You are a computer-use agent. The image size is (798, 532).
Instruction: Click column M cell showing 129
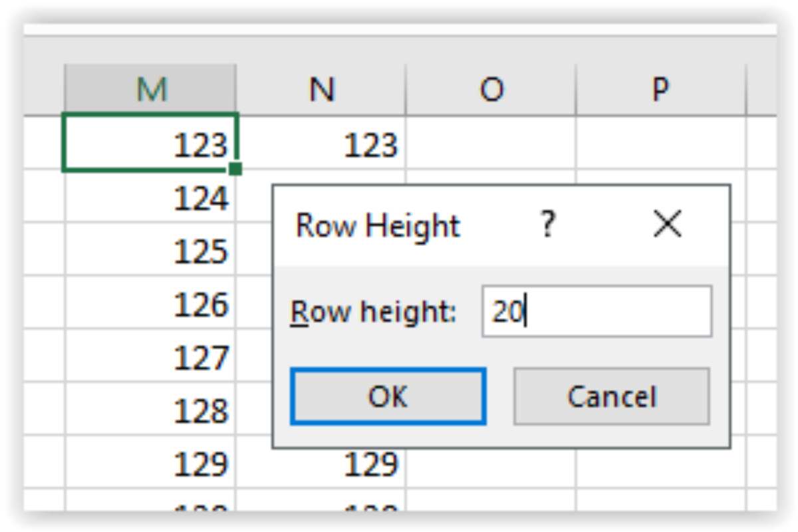click(150, 464)
